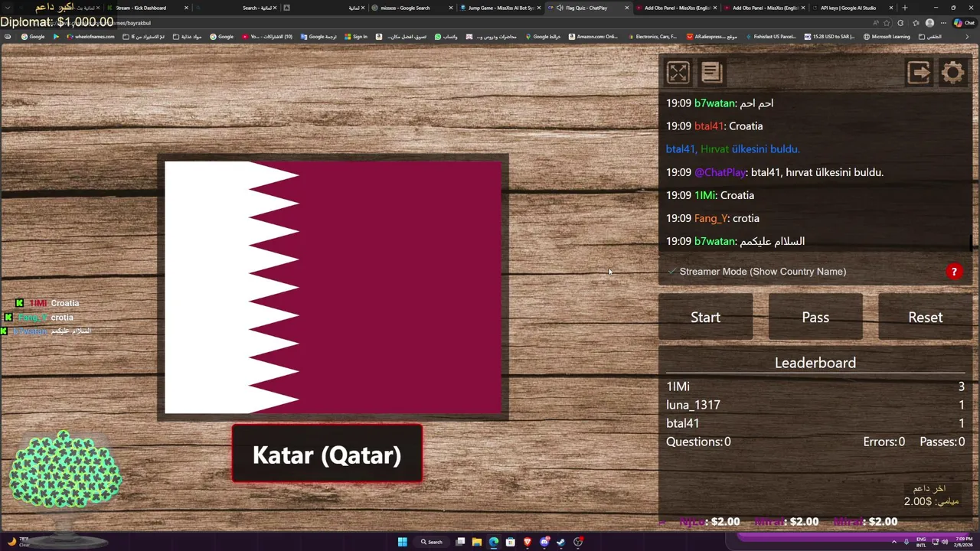
Task: Open the Windows Start menu
Action: click(402, 542)
